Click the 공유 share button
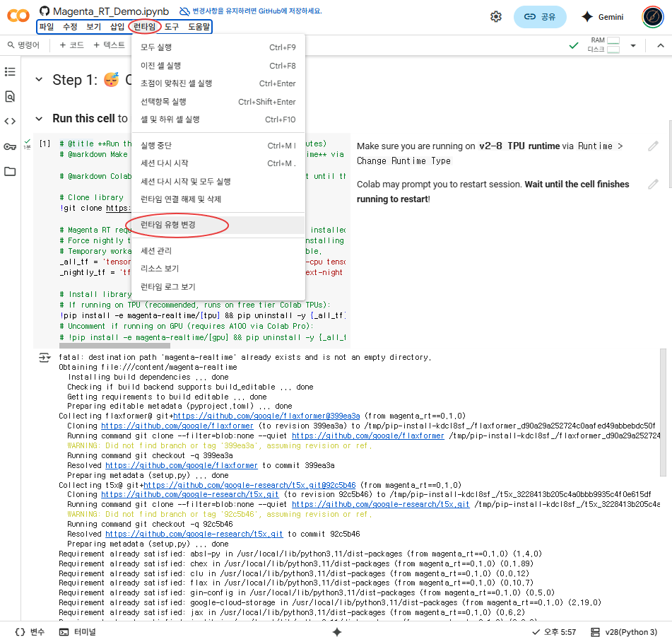Screen dimensions: 672x637 click(x=540, y=17)
